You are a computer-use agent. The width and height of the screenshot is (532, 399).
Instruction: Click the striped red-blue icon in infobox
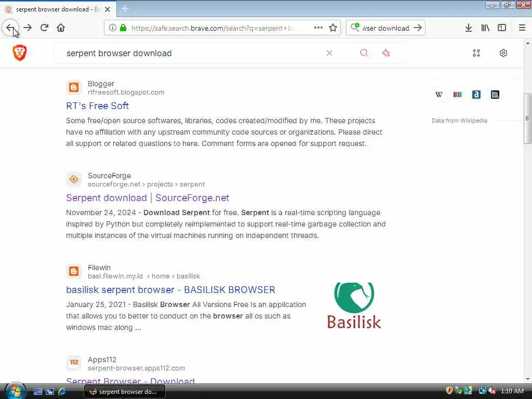(x=457, y=95)
